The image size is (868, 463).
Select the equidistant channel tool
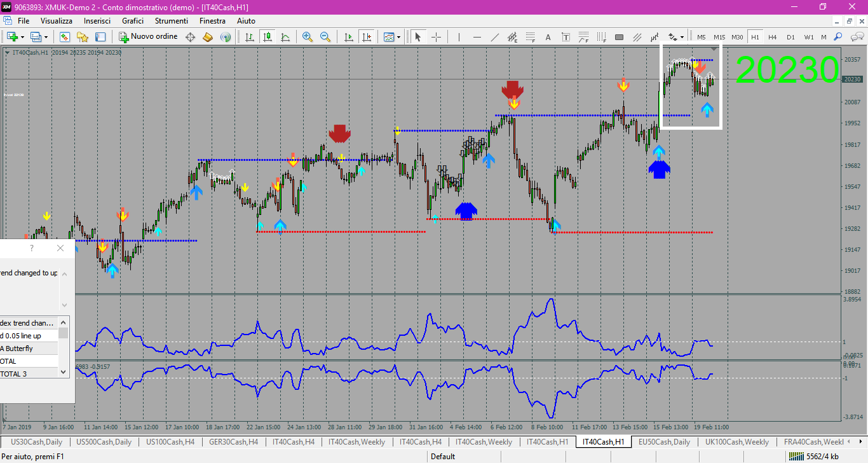[512, 37]
